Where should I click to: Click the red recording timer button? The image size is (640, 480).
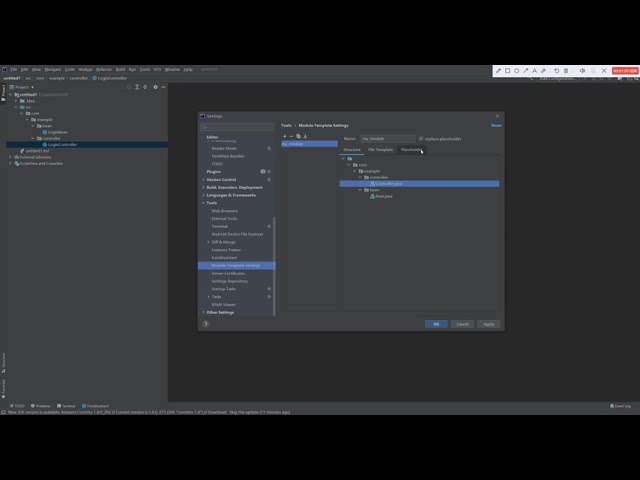click(x=625, y=71)
